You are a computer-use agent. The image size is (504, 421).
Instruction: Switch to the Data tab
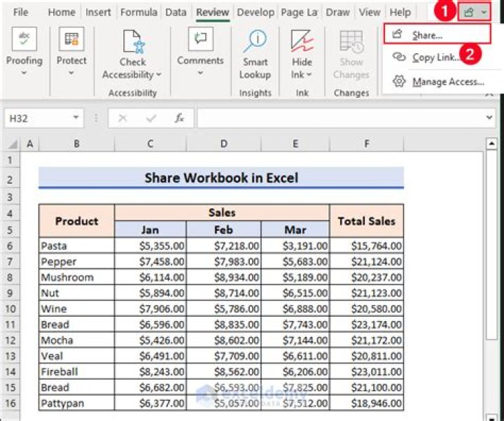176,12
